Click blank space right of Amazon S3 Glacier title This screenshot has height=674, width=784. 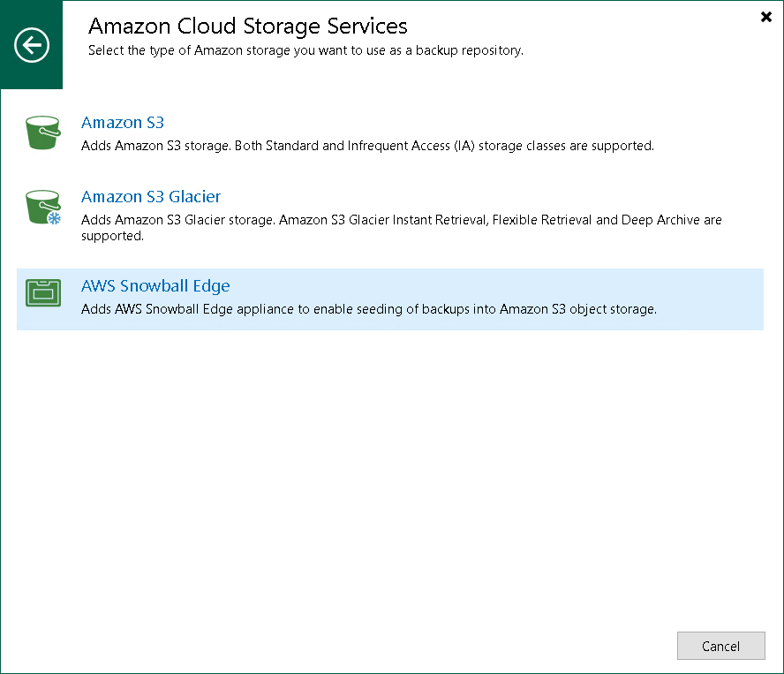click(x=486, y=197)
